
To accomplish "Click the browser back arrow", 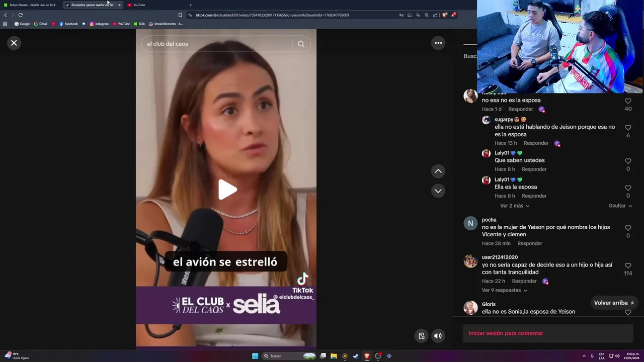I will pyautogui.click(x=6, y=15).
